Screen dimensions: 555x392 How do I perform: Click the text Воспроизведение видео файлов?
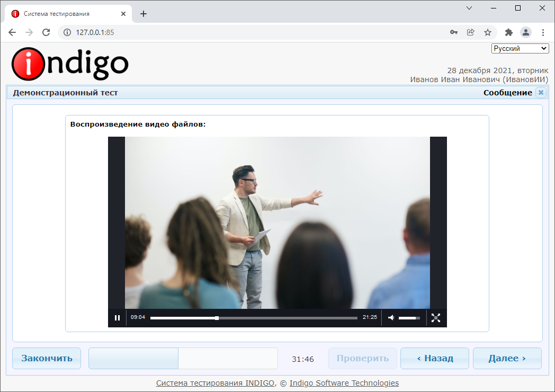(x=138, y=124)
